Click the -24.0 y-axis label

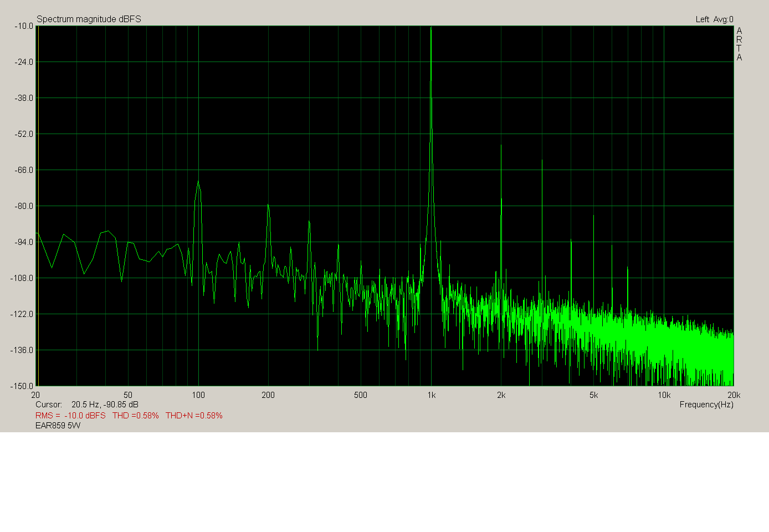pos(24,62)
